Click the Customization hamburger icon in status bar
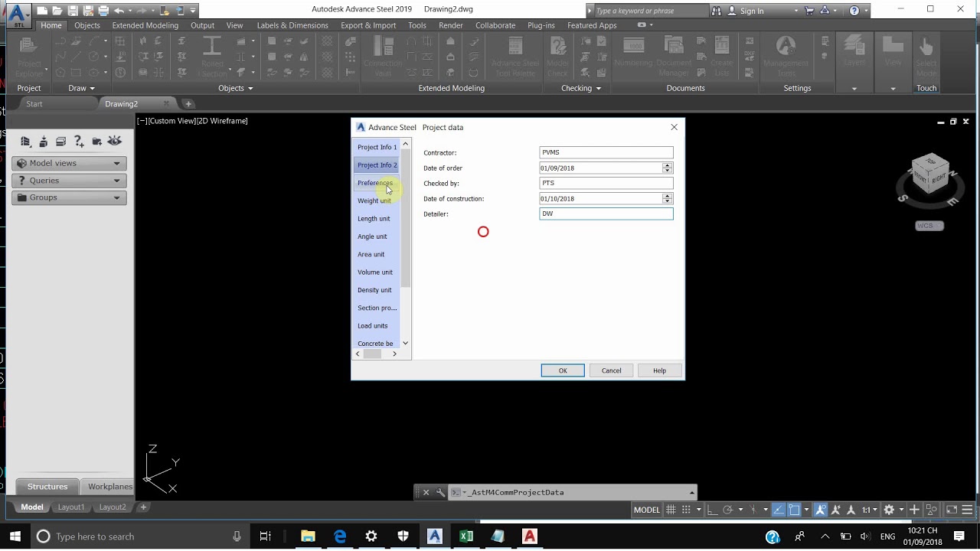Viewport: 980px width, 551px height. [968, 510]
